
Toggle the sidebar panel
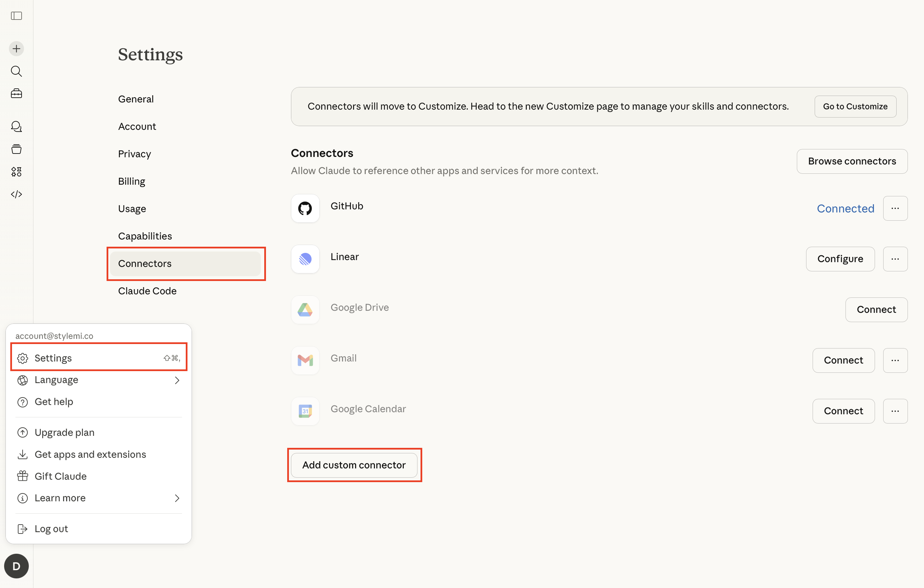16,16
